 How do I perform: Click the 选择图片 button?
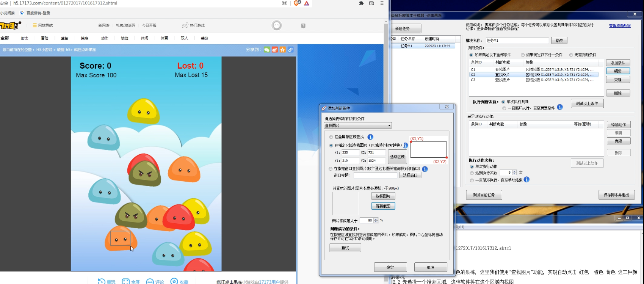point(383,196)
